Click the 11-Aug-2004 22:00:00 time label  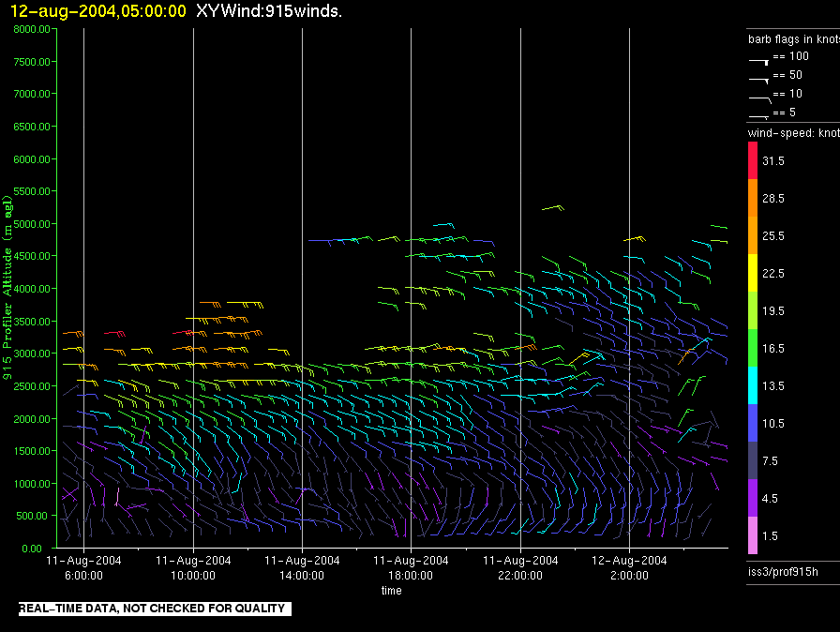click(520, 567)
